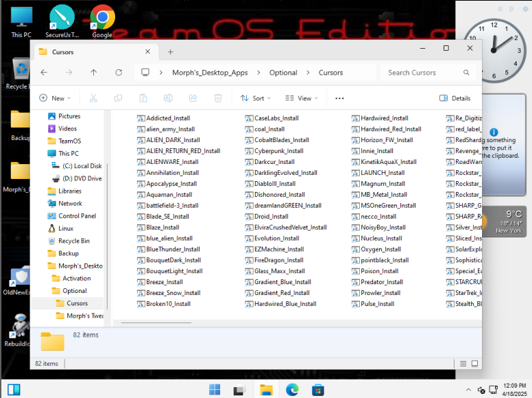Select the Google Chrome desktop shortcut
This screenshot has height=398, width=532.
102,21
